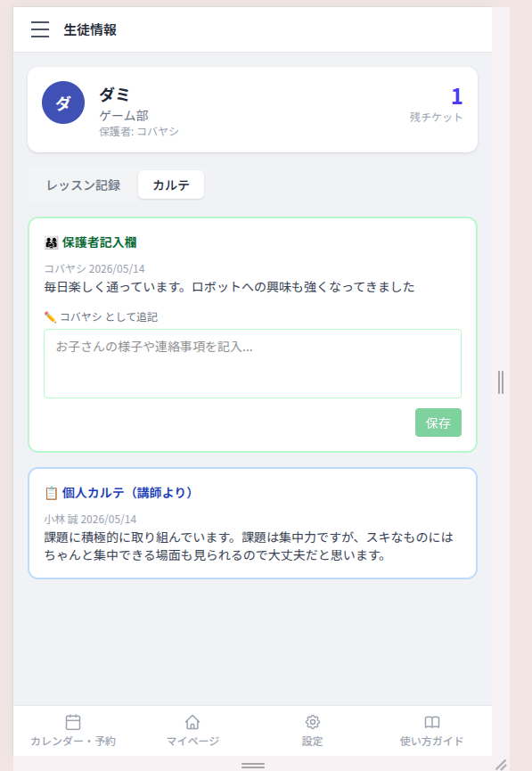Open 使い方ガイド book icon

point(431,722)
